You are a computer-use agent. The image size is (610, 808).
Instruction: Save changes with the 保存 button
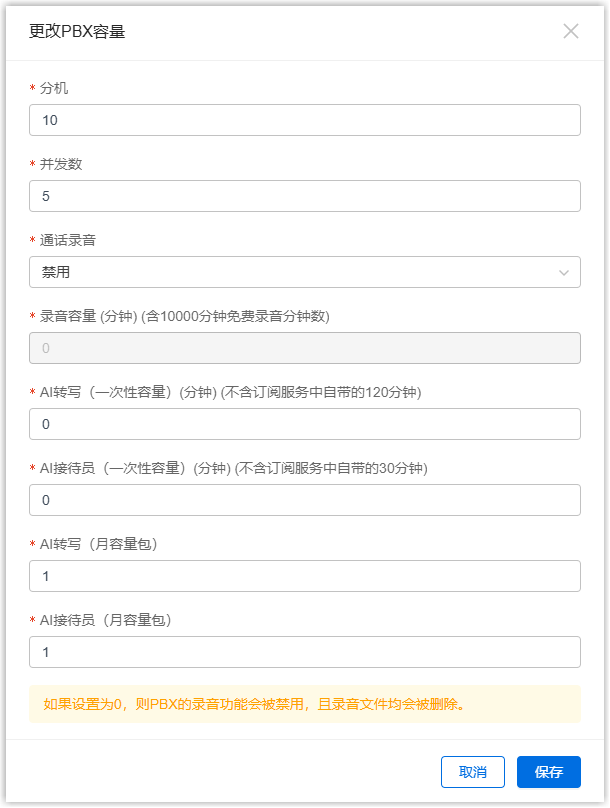pyautogui.click(x=548, y=772)
